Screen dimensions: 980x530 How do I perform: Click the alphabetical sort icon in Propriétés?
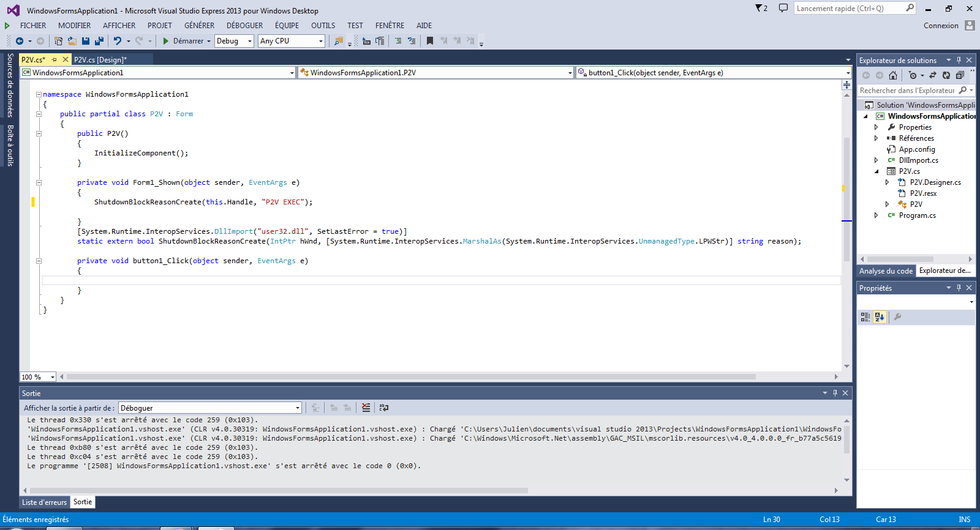point(880,317)
